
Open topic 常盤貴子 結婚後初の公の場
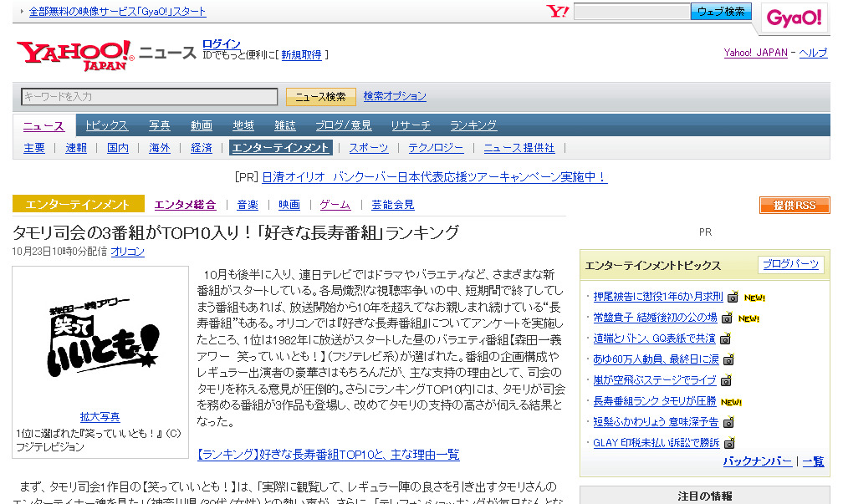click(x=655, y=318)
